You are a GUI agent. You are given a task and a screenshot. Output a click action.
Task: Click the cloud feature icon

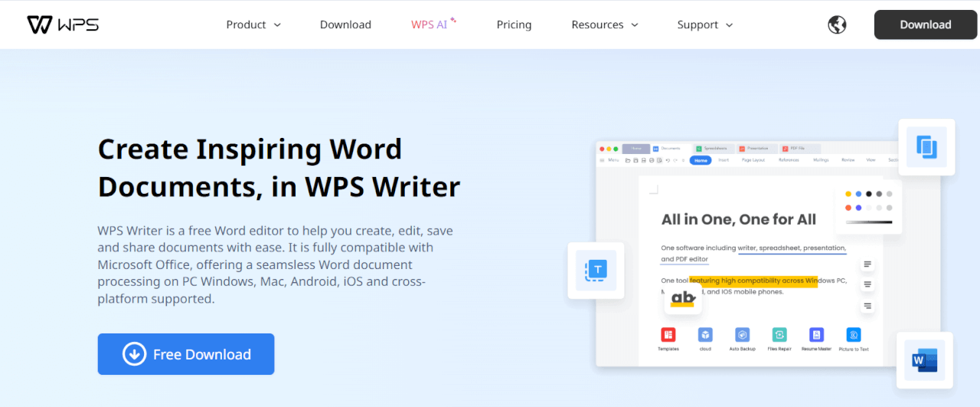pyautogui.click(x=705, y=335)
